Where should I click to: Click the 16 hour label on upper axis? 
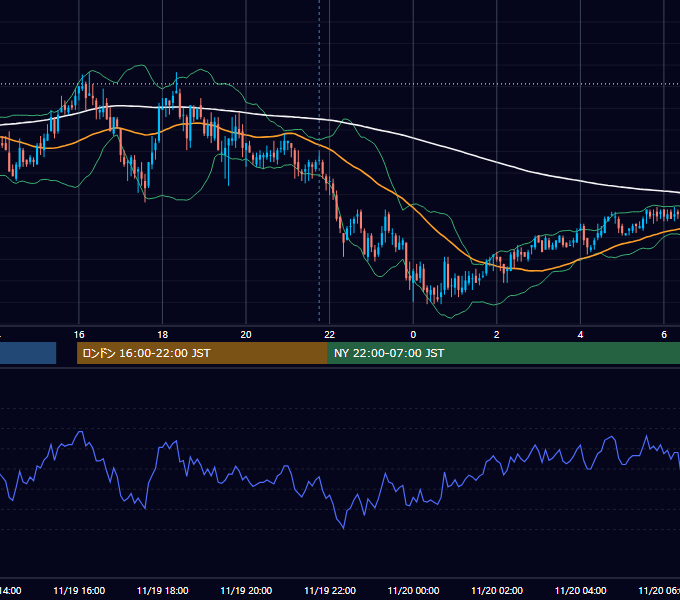pos(79,335)
